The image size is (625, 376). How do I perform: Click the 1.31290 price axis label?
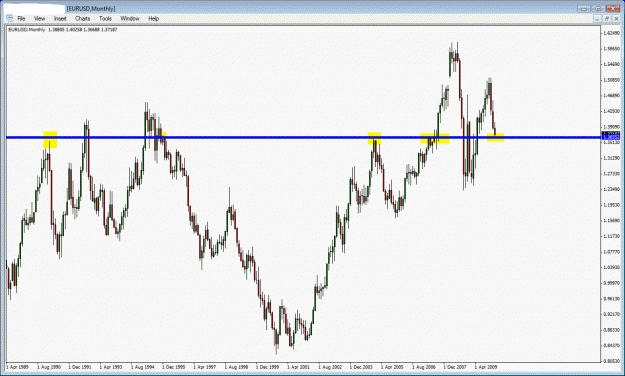[x=612, y=158]
